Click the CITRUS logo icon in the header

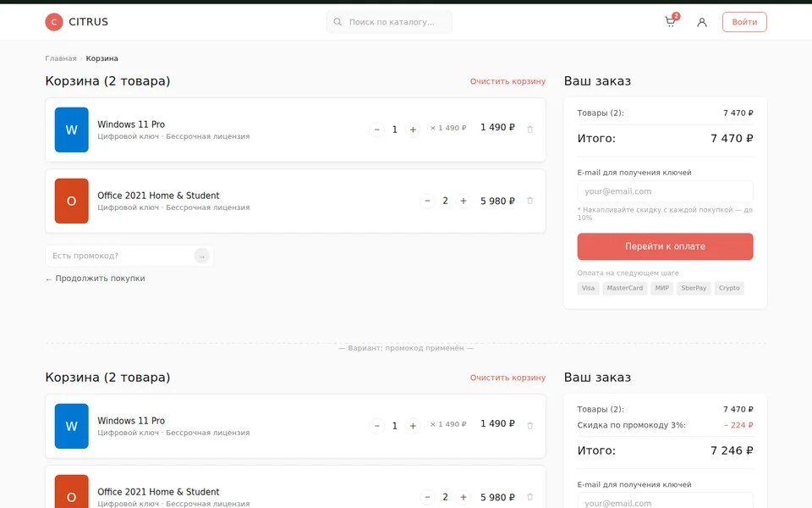click(x=54, y=22)
